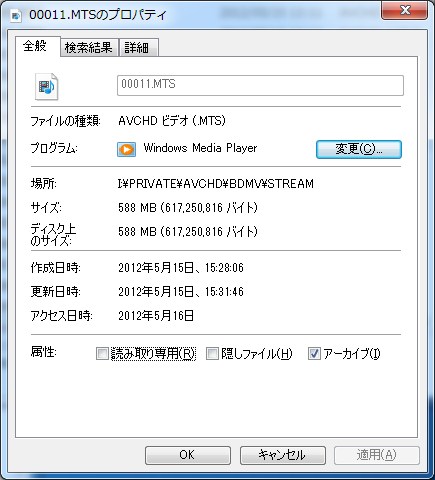Click the キャンセル button

click(x=283, y=455)
